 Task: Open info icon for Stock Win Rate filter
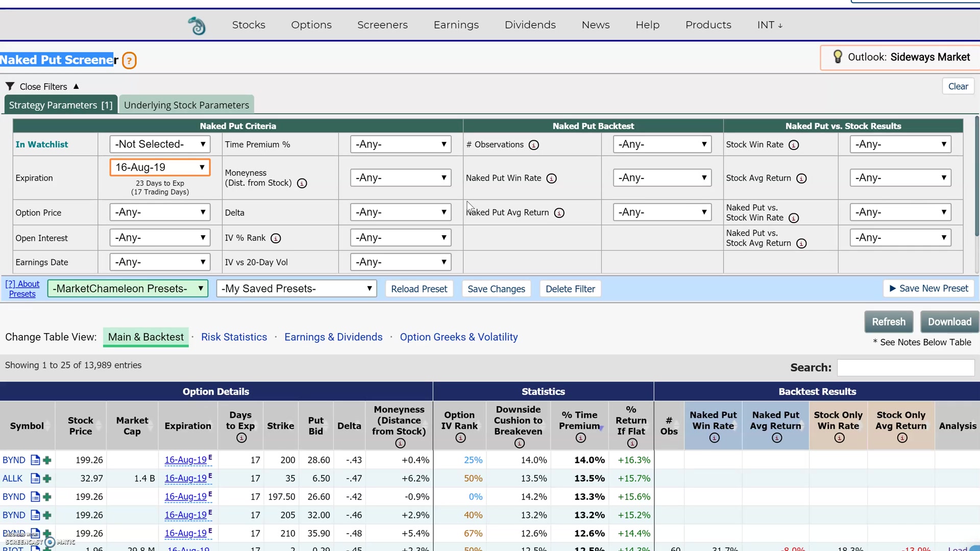(x=793, y=145)
